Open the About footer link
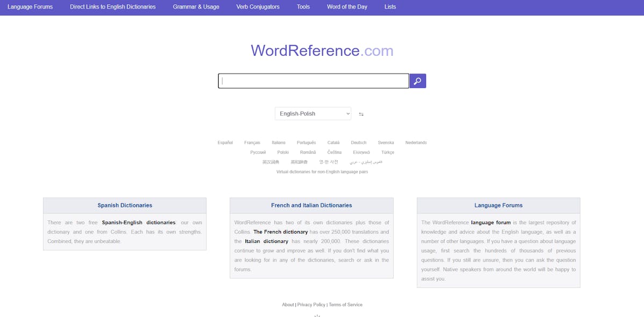Viewport: 644px width, 317px height. coord(288,305)
